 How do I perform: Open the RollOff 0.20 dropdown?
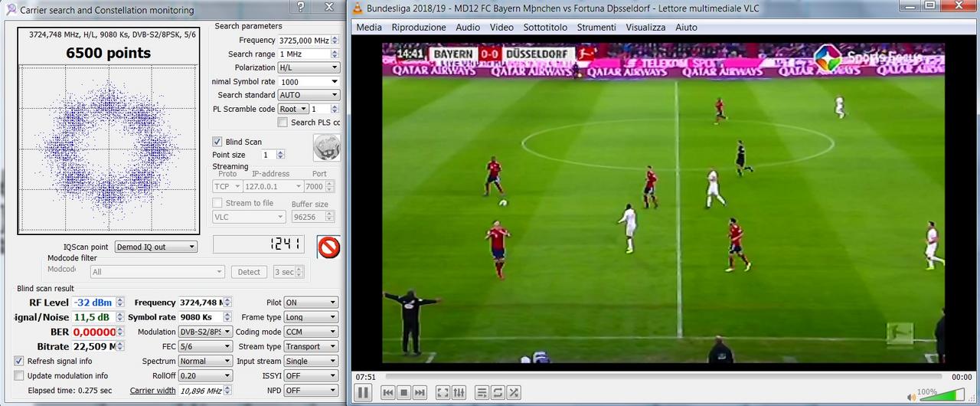point(205,375)
